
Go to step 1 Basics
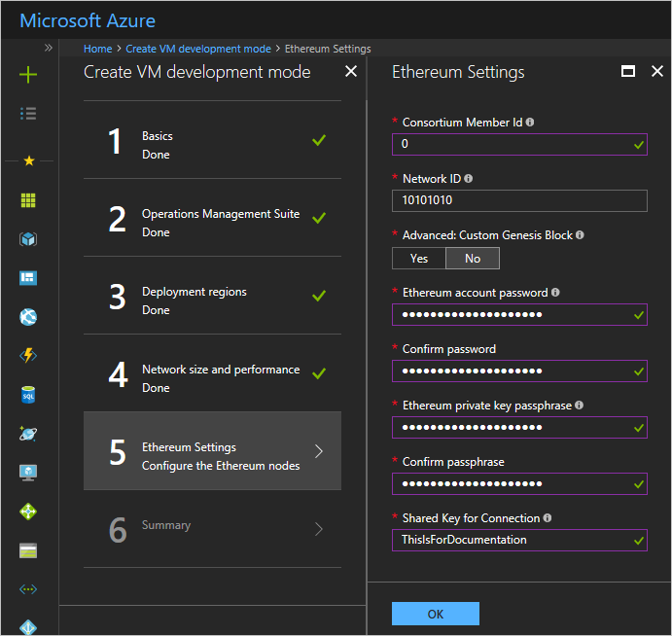coord(212,144)
